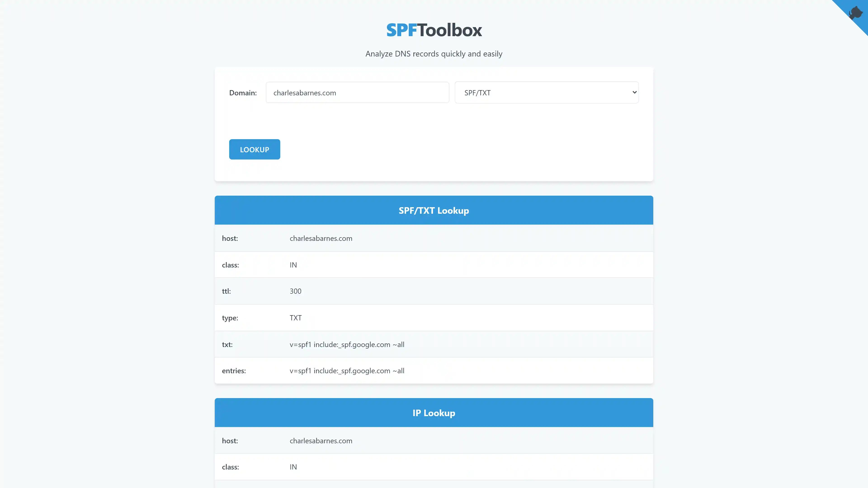Screen dimensions: 868x488
Task: Click the class value IN under IP Lookup
Action: click(293, 467)
